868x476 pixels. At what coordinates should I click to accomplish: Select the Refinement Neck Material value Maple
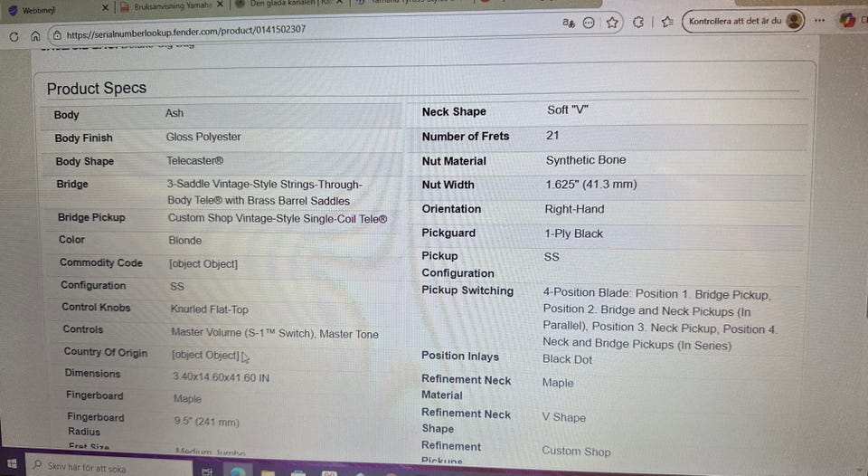coord(558,383)
